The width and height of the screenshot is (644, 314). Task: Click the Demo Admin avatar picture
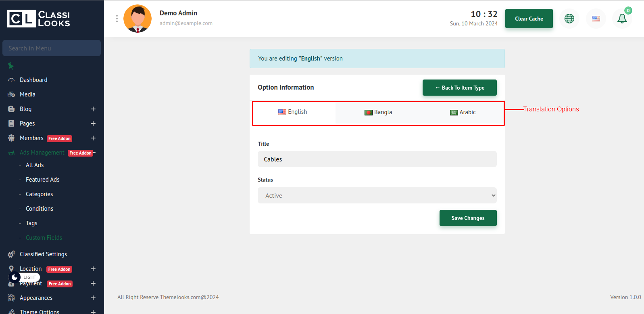(x=138, y=19)
